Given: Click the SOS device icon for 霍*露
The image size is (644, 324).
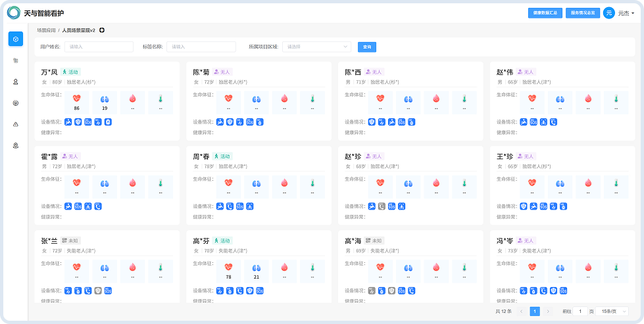Looking at the screenshot, I should coord(78,206).
